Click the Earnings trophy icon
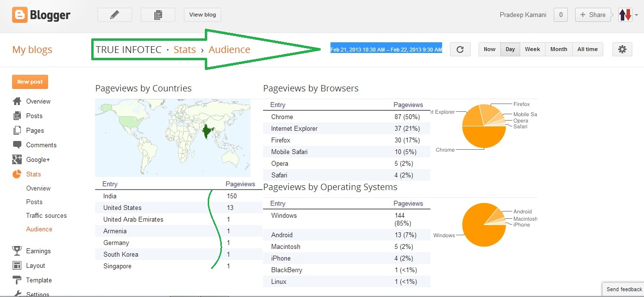 [x=17, y=251]
